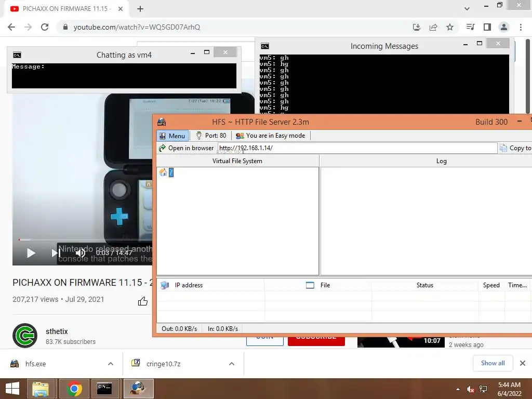
Task: Click the Chrome address bar URL
Action: click(x=137, y=27)
